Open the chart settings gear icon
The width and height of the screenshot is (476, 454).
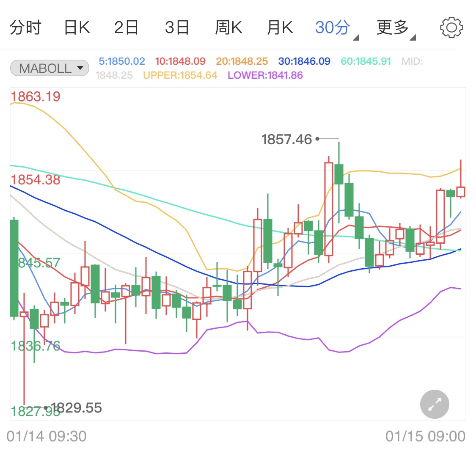tap(451, 28)
